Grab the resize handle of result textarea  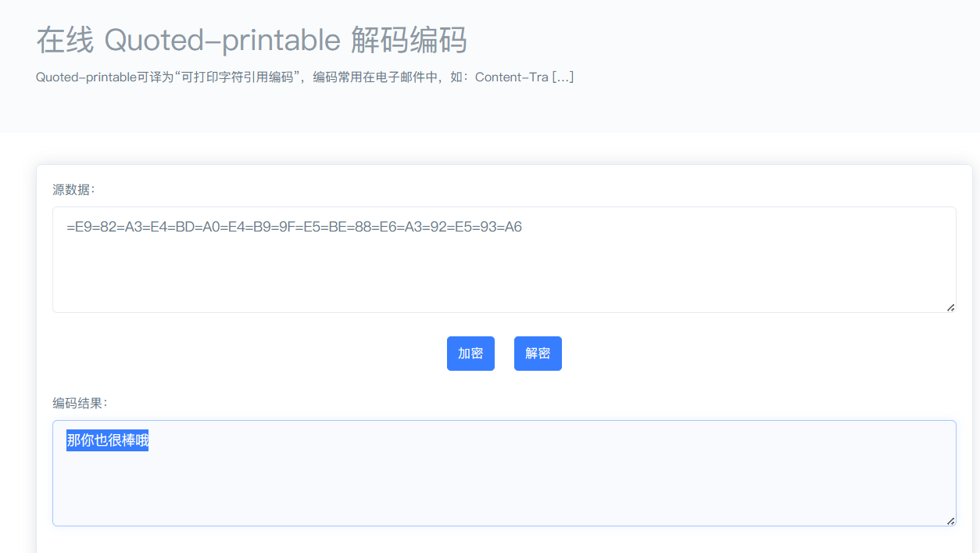click(950, 521)
